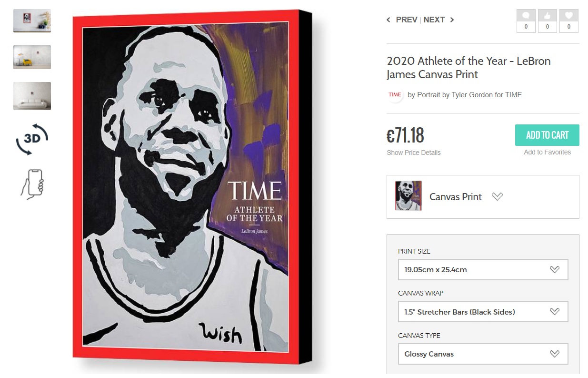Click the thumbs up like icon
588x378 pixels.
(548, 15)
